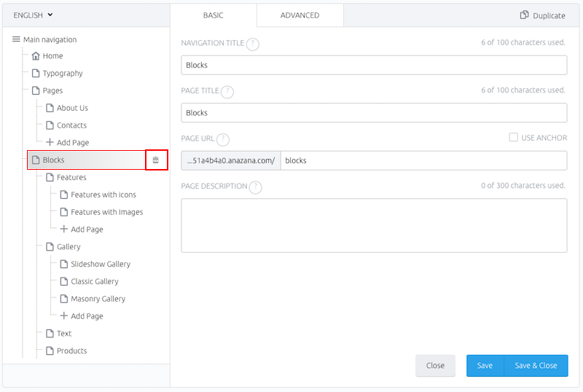Click inside the Page Description text area
583x392 pixels.
374,225
